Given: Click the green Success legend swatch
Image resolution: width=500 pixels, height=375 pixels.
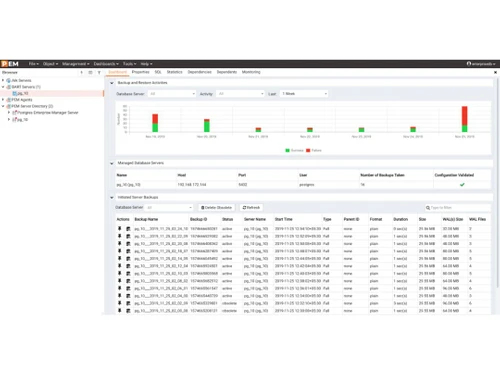Looking at the screenshot, I should [287, 150].
